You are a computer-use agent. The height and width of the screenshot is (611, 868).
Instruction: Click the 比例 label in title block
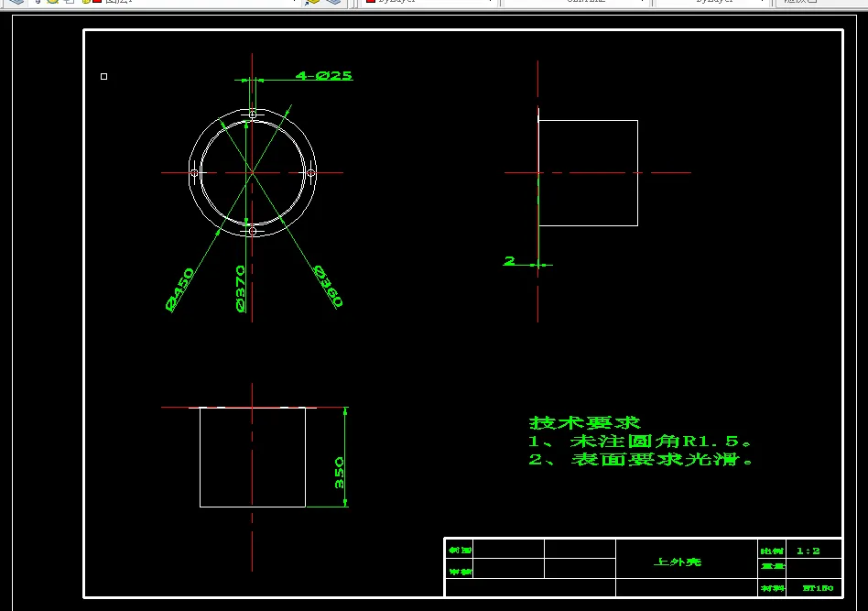tap(772, 551)
